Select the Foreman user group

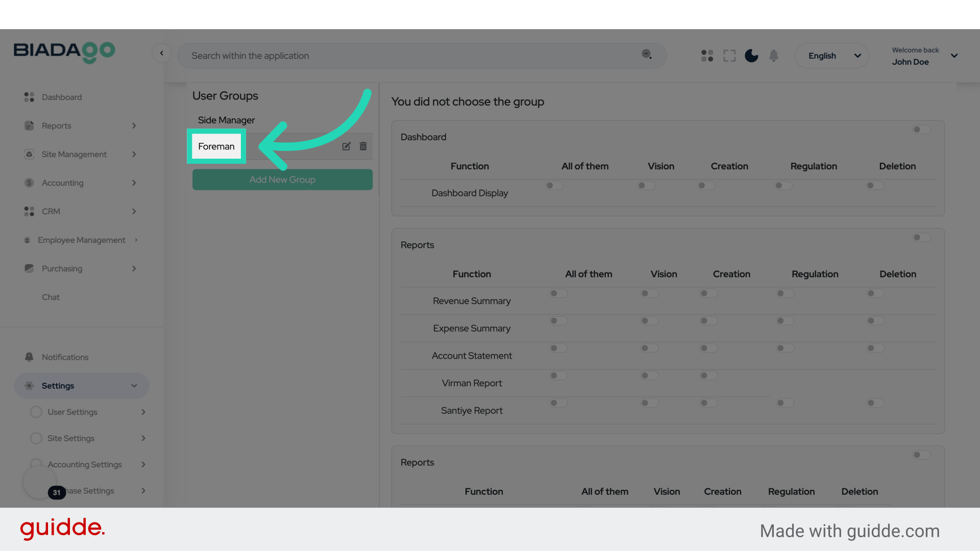[216, 146]
